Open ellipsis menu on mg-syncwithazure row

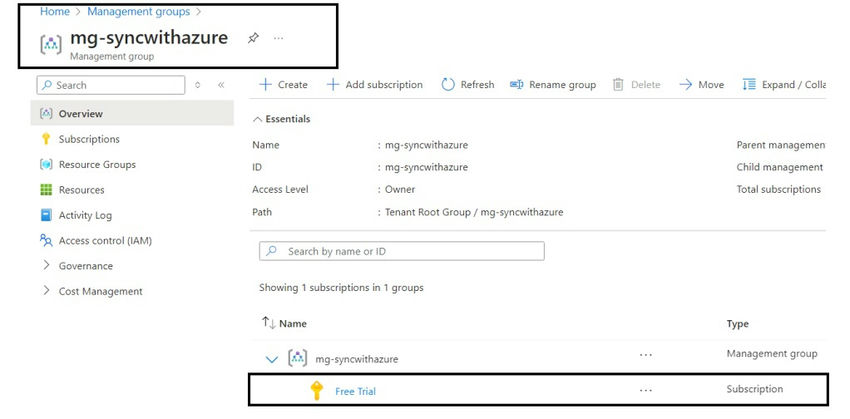tap(645, 354)
